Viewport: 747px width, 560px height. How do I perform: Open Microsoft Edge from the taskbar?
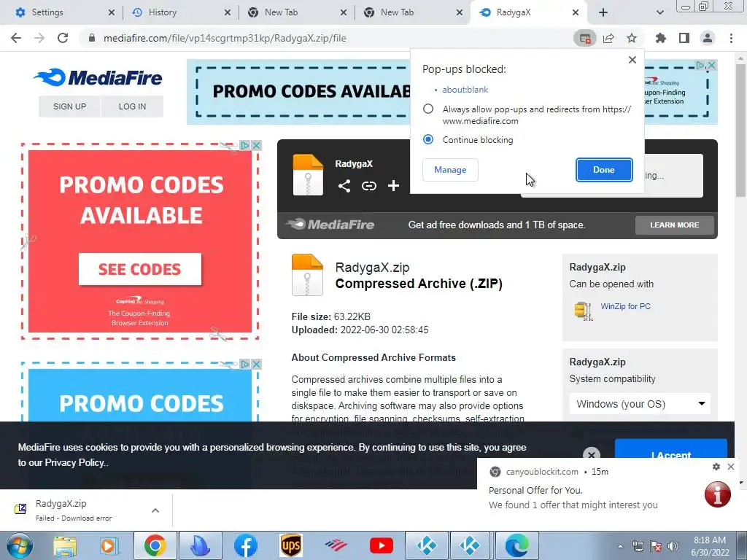(x=516, y=545)
